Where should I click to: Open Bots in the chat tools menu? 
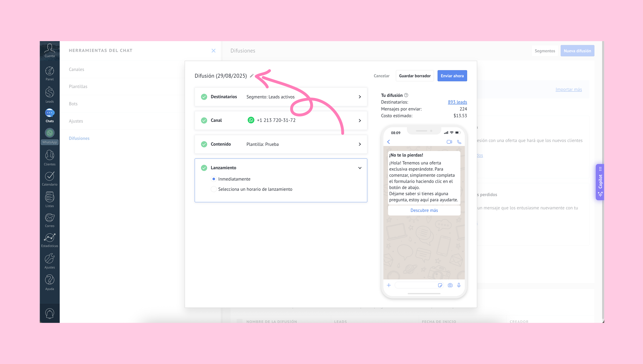coord(73,104)
